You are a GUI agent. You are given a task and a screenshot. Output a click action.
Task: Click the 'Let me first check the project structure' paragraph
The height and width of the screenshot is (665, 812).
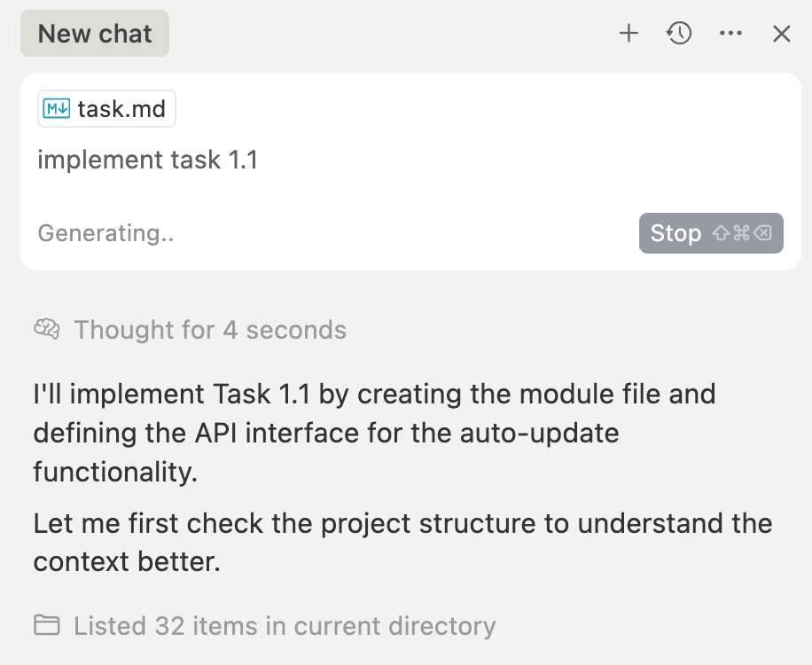(402, 523)
